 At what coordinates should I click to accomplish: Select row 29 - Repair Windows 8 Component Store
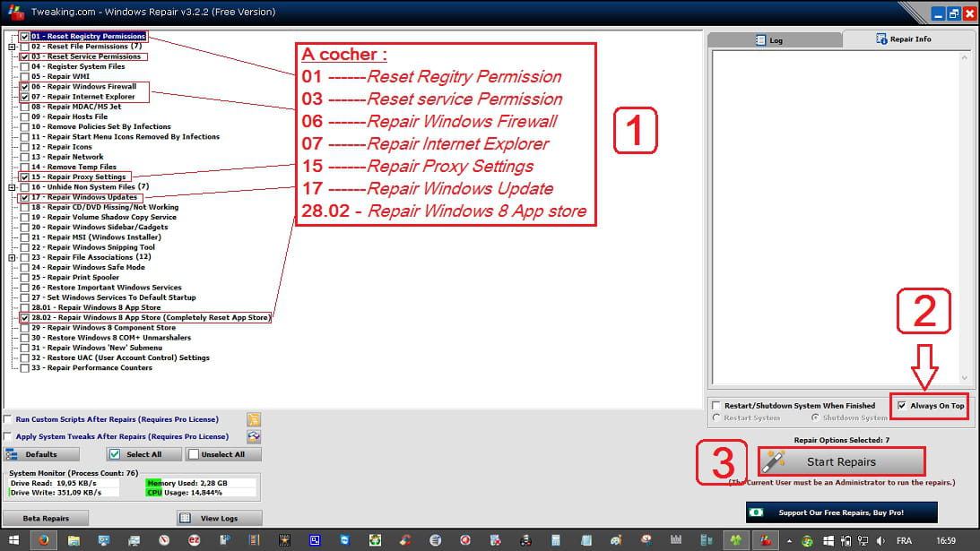point(104,328)
